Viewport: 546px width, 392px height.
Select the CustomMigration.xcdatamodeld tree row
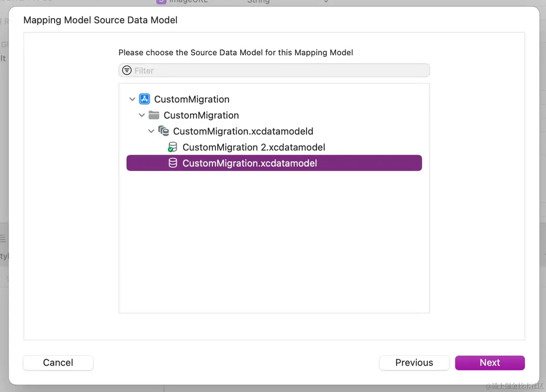[x=243, y=131]
